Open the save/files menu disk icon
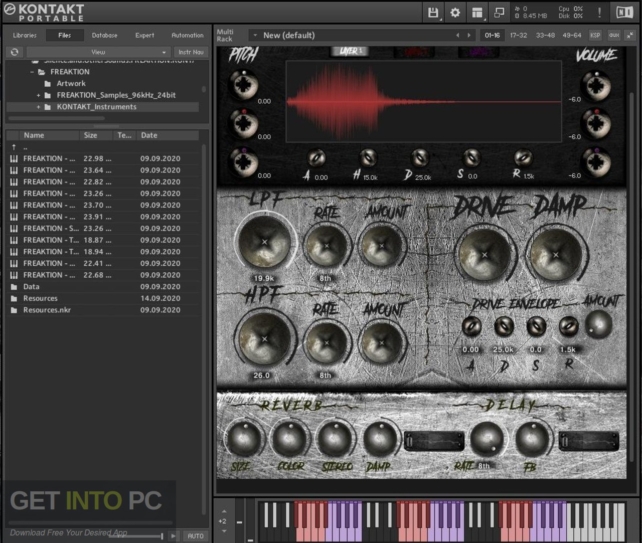 click(433, 13)
